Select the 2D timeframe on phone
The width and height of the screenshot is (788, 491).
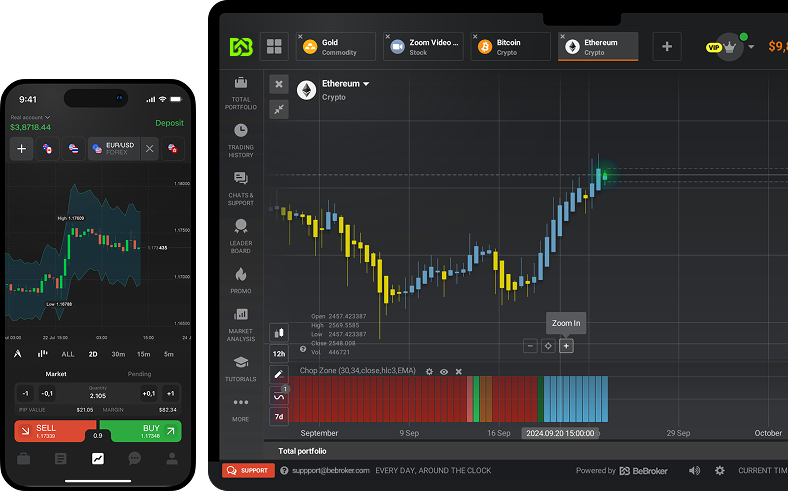click(x=93, y=354)
